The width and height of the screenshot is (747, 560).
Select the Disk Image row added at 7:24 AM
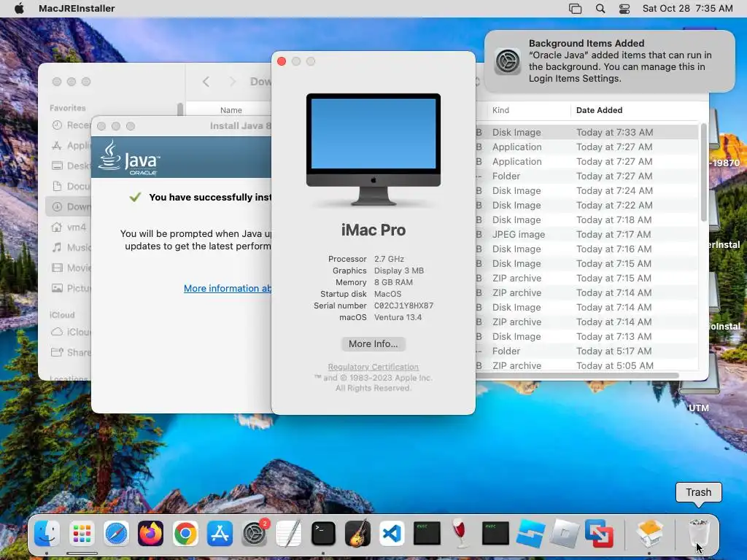(x=587, y=190)
